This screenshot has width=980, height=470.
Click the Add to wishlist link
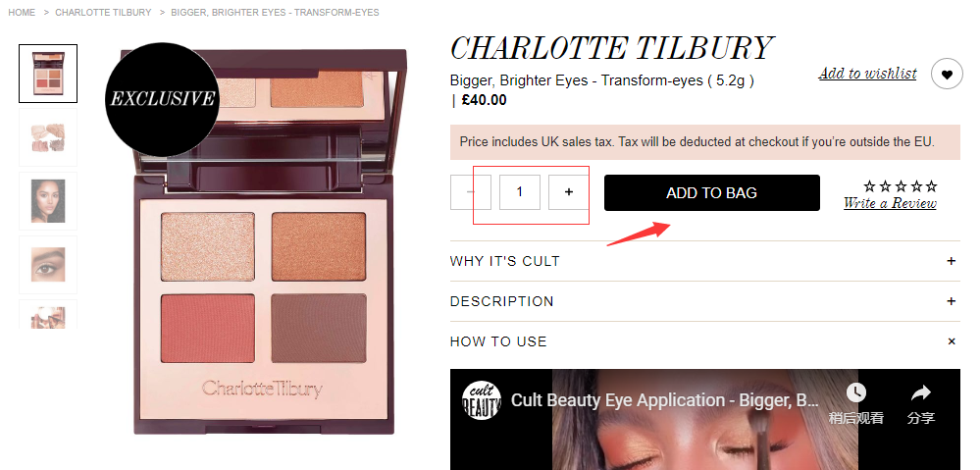tap(867, 74)
